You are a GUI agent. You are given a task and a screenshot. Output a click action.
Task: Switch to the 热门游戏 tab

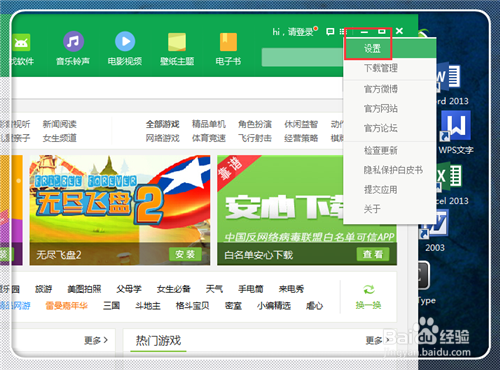coord(158,341)
